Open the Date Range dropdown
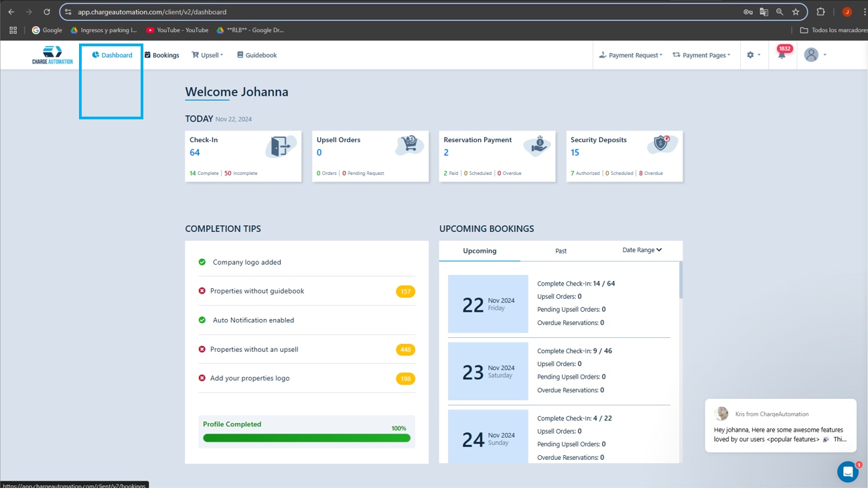868x490 pixels. [642, 250]
